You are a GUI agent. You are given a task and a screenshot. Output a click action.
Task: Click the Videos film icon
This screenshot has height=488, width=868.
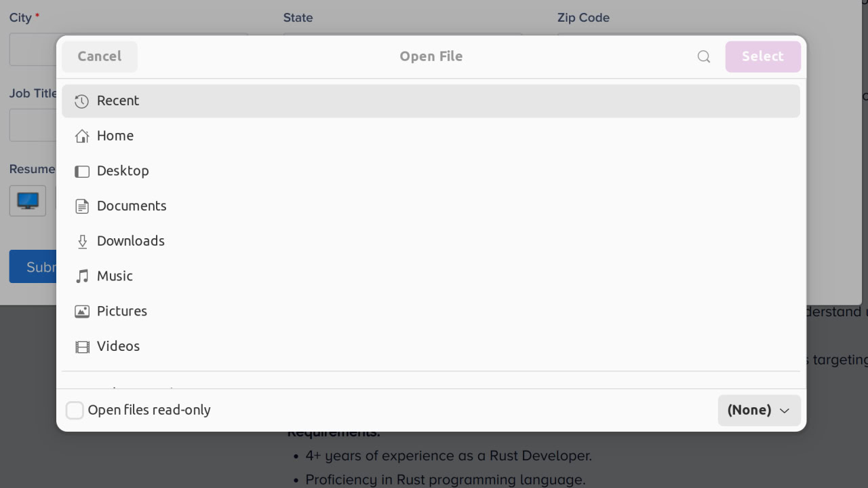tap(82, 347)
